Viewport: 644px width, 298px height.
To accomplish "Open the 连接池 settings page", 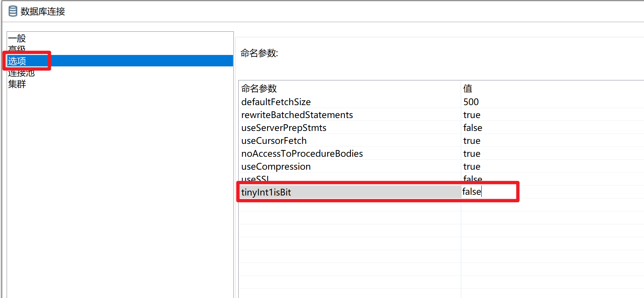I will coord(21,73).
